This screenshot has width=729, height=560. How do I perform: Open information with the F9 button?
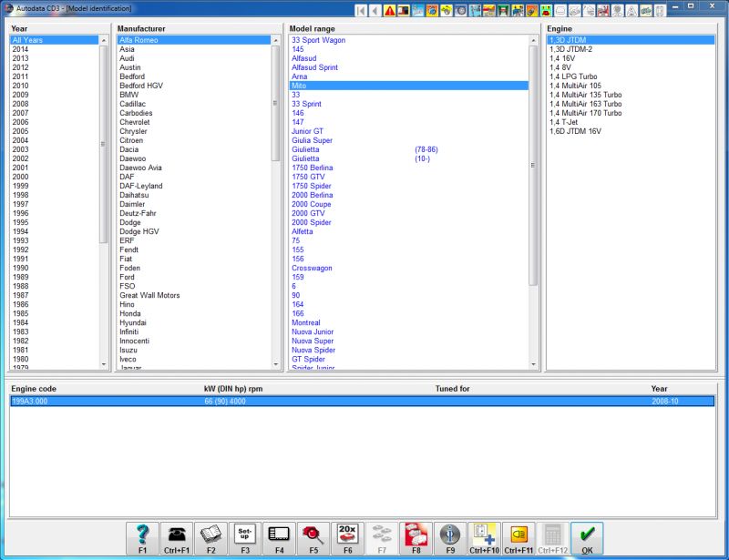click(450, 539)
